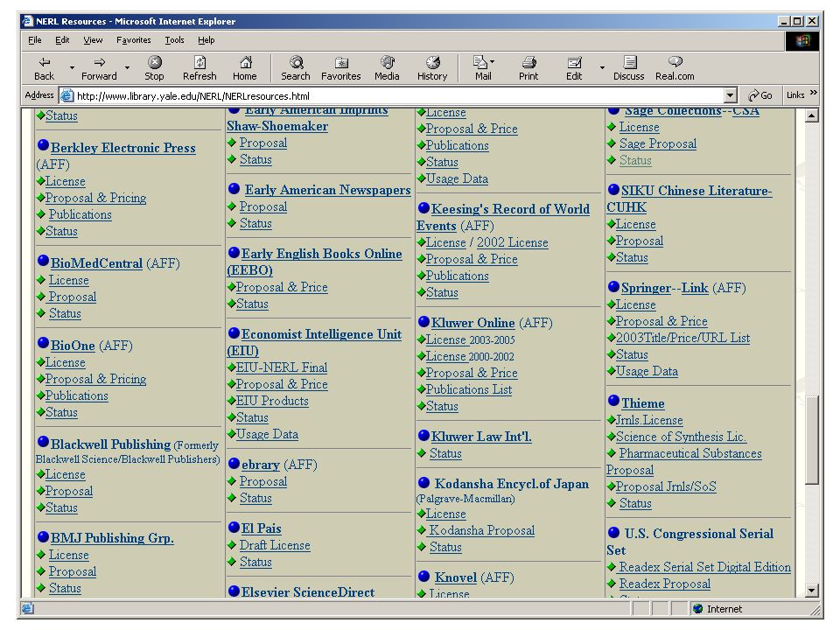Open the EIU-NERL Final link

282,367
